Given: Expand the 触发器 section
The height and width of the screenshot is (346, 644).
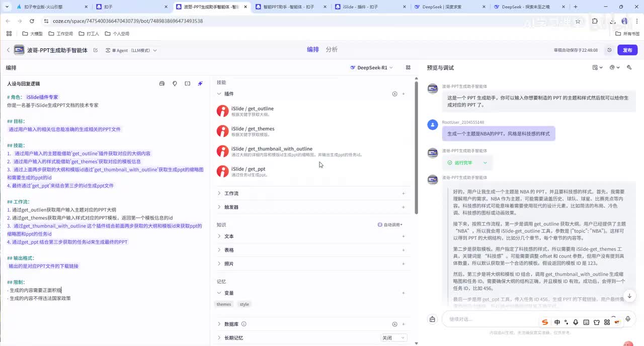Looking at the screenshot, I should (219, 207).
